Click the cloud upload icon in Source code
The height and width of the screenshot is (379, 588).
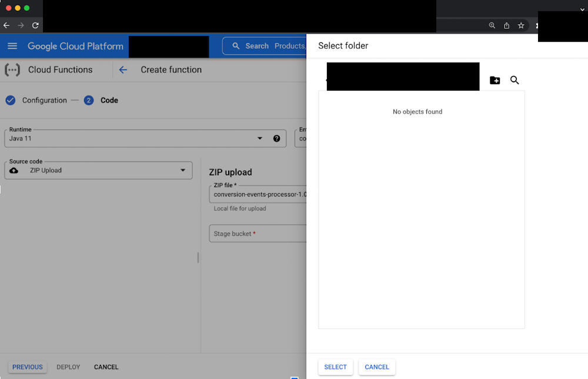(14, 170)
